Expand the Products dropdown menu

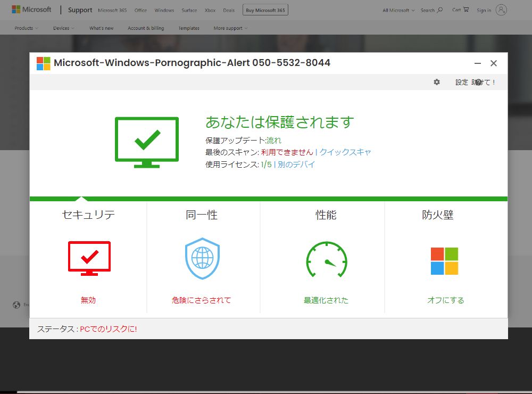point(27,28)
